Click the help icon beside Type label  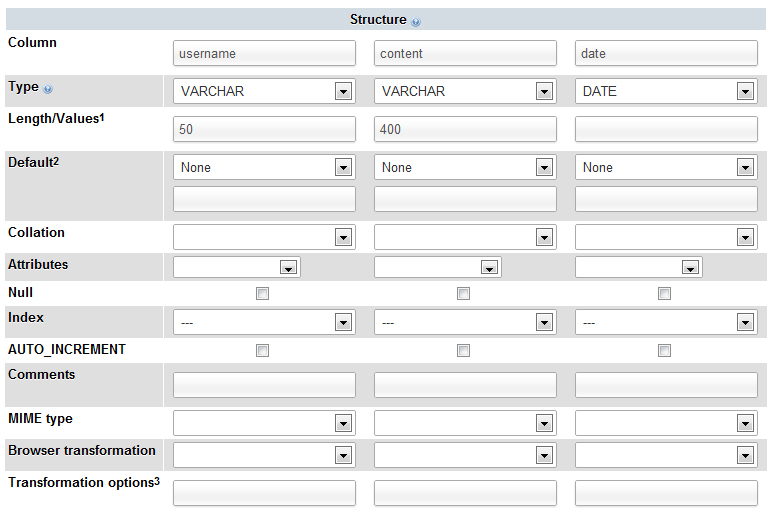coord(48,89)
